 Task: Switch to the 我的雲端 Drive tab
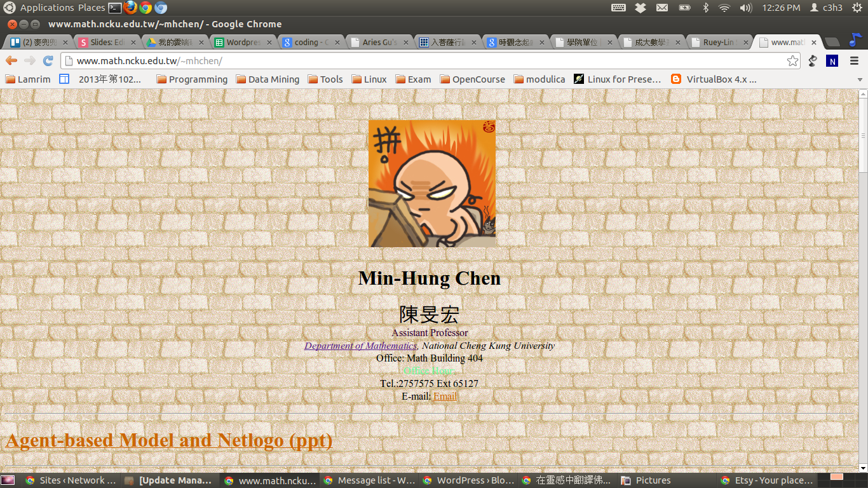[175, 43]
